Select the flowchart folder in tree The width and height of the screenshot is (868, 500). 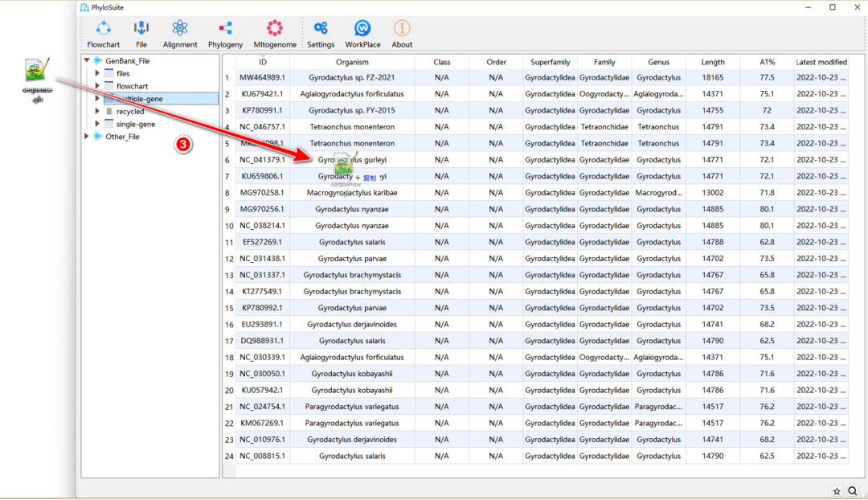pyautogui.click(x=133, y=86)
